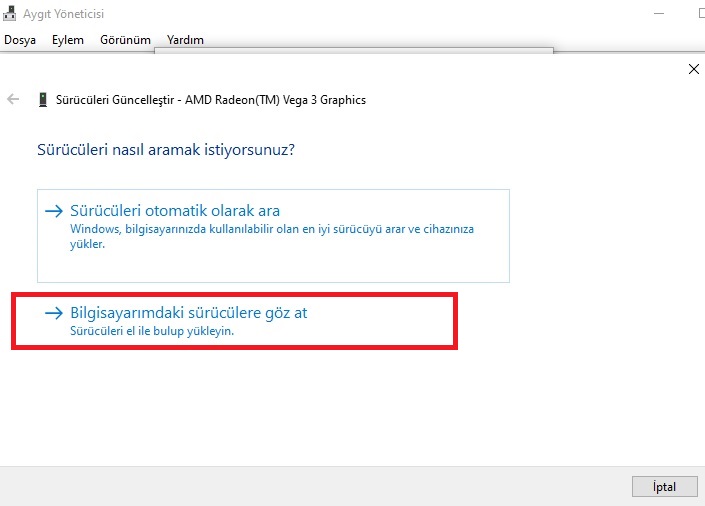Click the AMD Radeon Vega 3 Graphics title
The height and width of the screenshot is (506, 705).
(x=211, y=100)
